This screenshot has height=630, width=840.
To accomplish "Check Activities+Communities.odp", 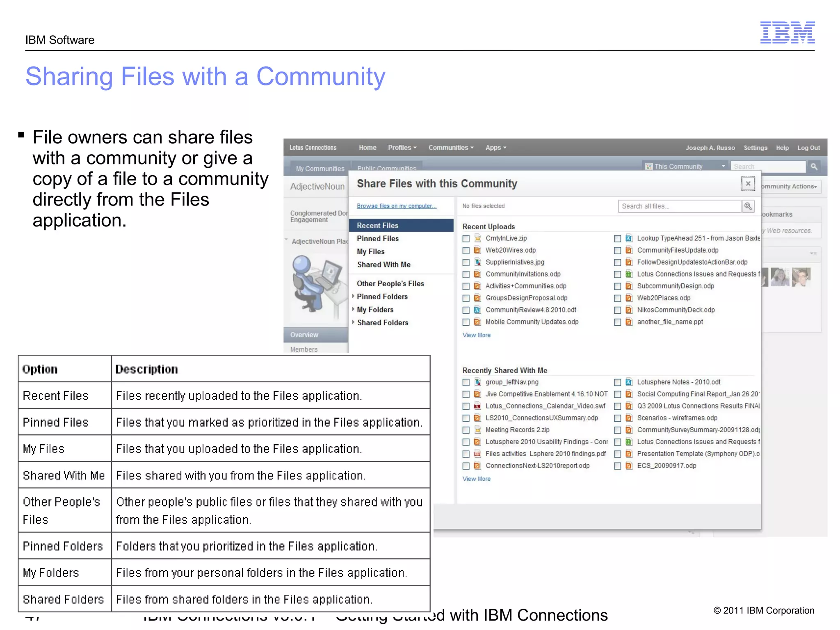I will tap(466, 286).
